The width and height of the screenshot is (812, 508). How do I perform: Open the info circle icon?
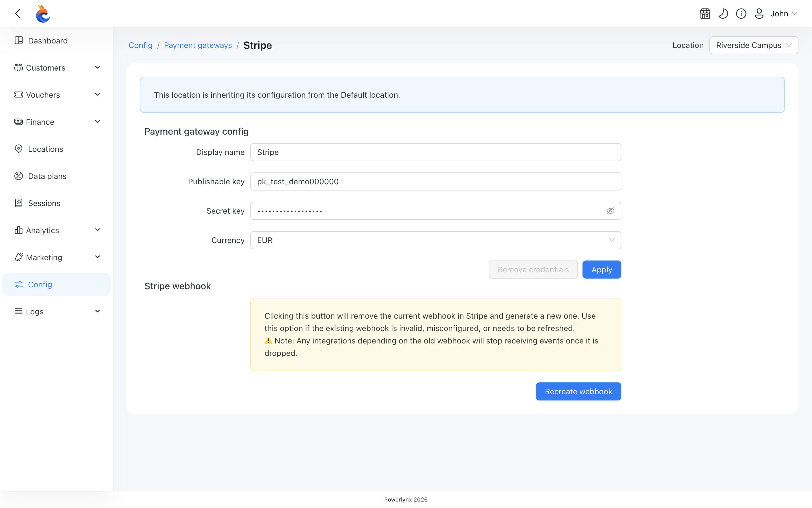click(x=741, y=14)
